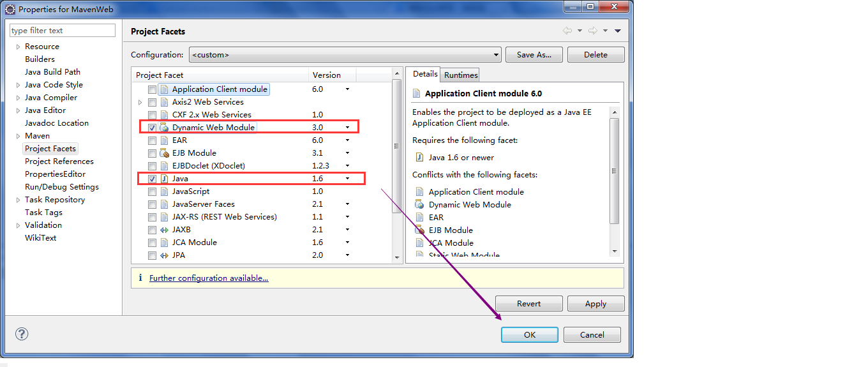The image size is (868, 367).
Task: Click the Revert button
Action: point(528,304)
